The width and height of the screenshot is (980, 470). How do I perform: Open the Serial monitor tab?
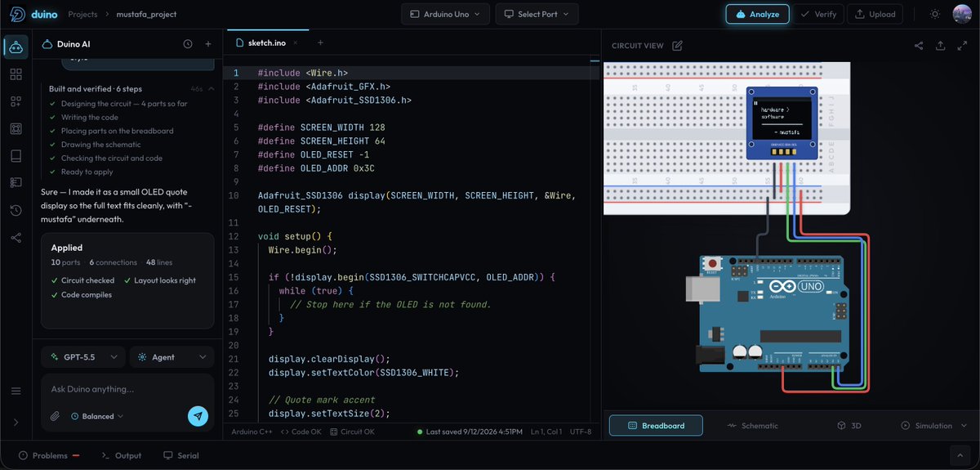click(x=180, y=455)
